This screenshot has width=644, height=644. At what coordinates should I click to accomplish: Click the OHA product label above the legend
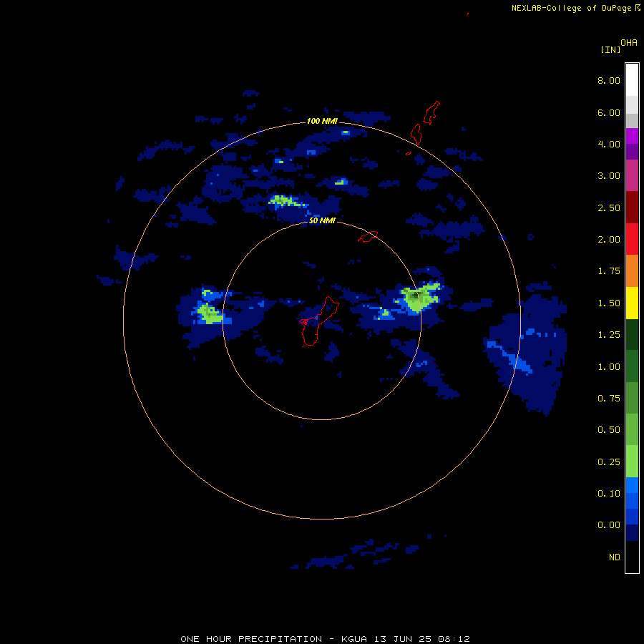pyautogui.click(x=629, y=42)
